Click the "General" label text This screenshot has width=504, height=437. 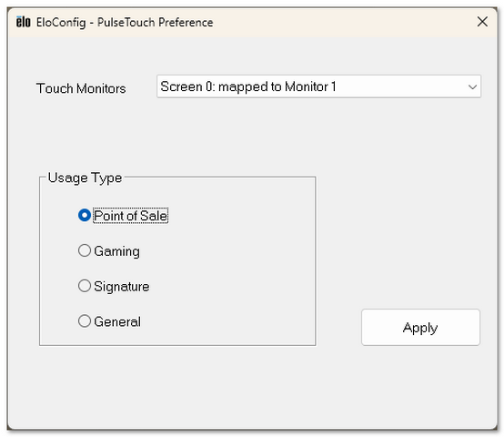[117, 321]
